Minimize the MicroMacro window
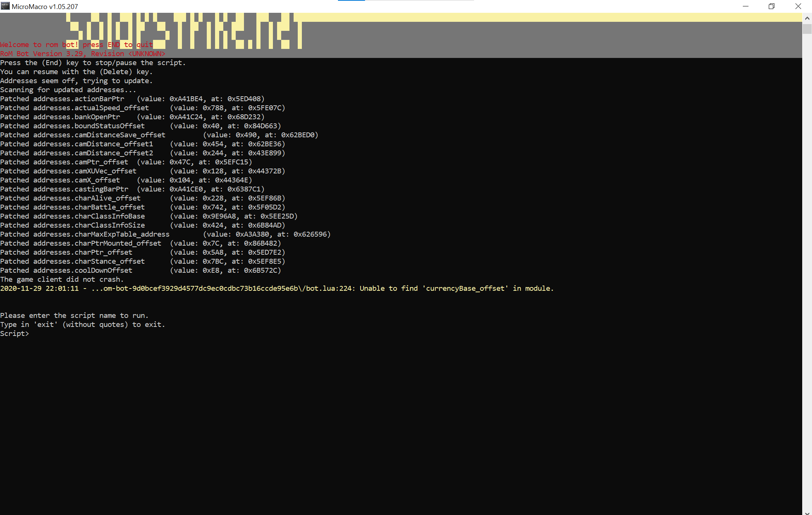Image resolution: width=812 pixels, height=515 pixels. pyautogui.click(x=746, y=6)
